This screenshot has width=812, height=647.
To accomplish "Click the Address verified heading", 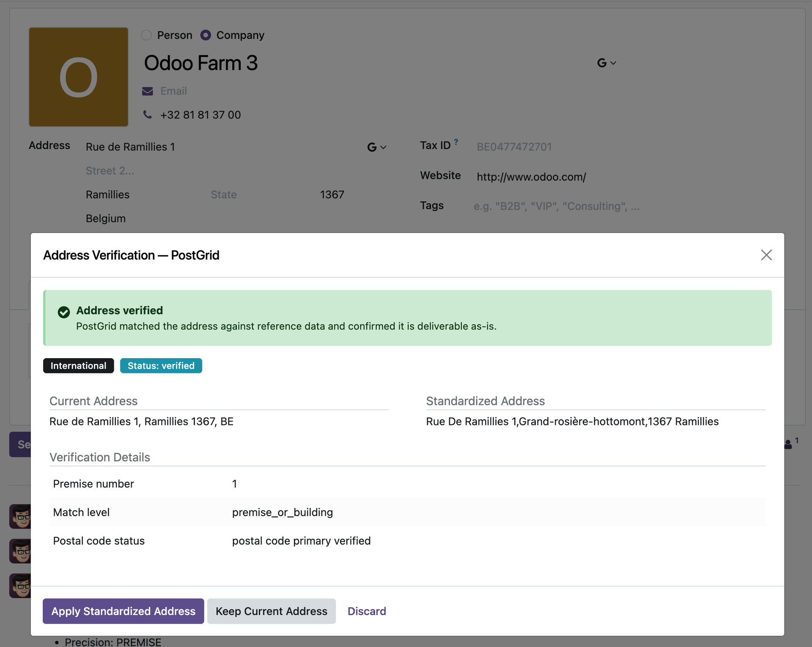I will (120, 310).
